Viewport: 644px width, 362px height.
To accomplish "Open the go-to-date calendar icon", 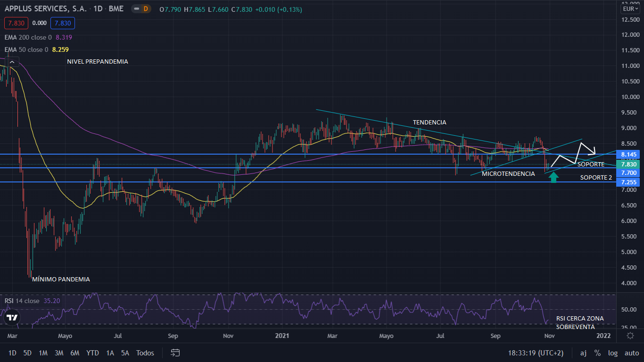I will pos(175,353).
